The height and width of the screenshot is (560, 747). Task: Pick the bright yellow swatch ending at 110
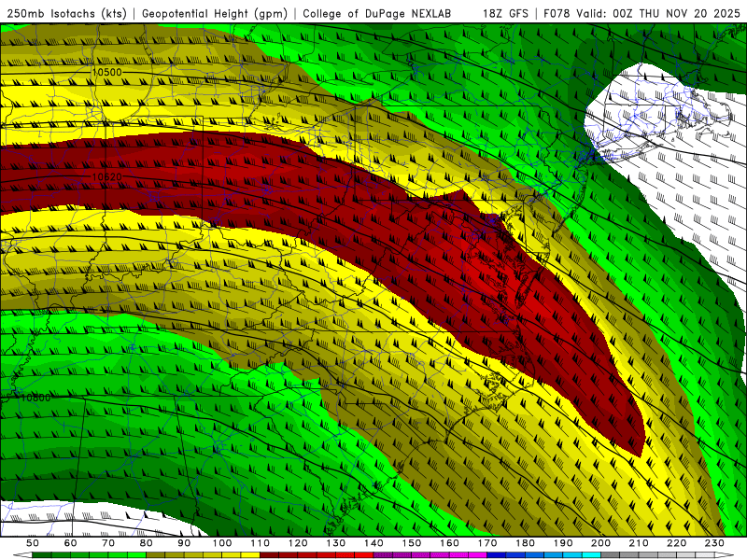coord(250,554)
